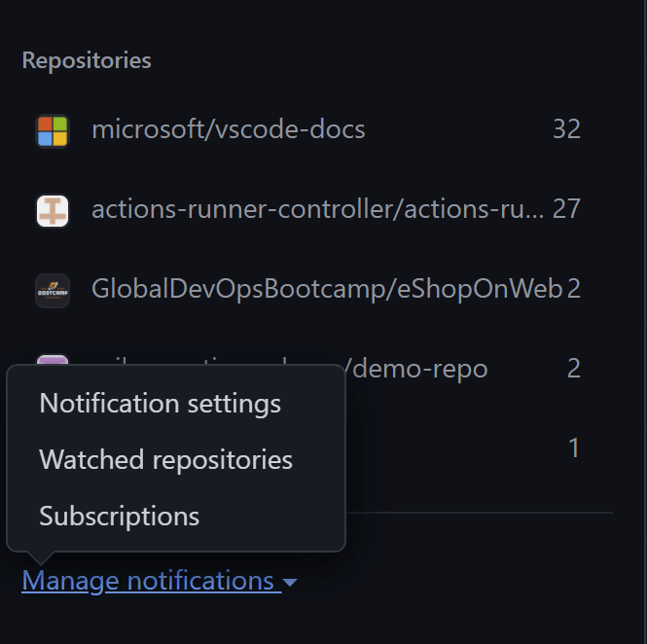Click the GlobalDevOpsBootcamp avatar icon
The image size is (647, 644).
(x=53, y=291)
